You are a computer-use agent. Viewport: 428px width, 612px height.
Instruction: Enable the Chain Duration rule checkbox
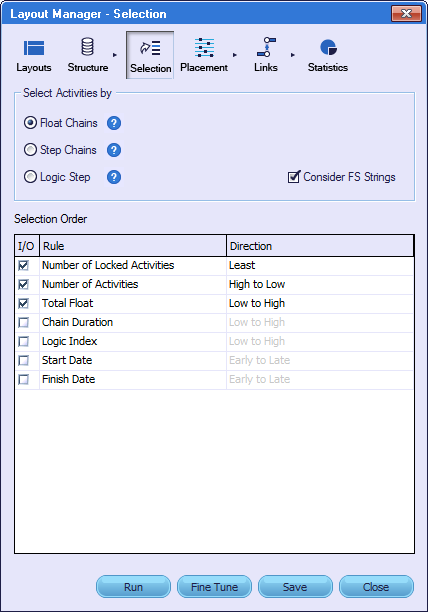click(x=23, y=322)
